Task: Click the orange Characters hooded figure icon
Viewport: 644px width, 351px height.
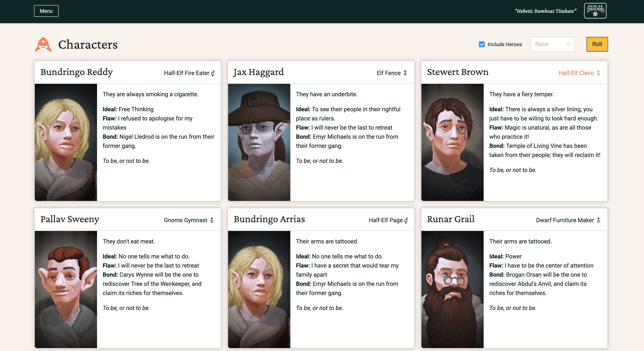Action: (43, 44)
